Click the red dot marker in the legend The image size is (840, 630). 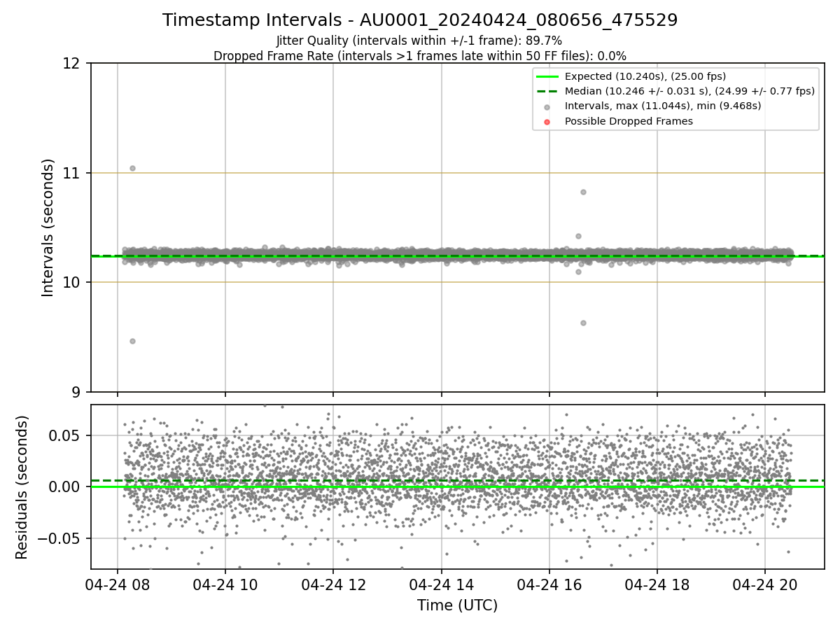tap(547, 122)
